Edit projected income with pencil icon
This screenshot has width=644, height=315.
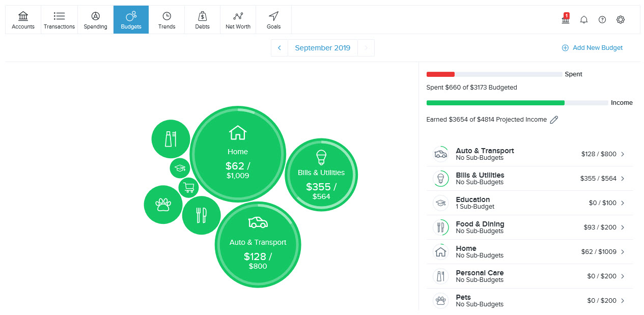pyautogui.click(x=554, y=120)
